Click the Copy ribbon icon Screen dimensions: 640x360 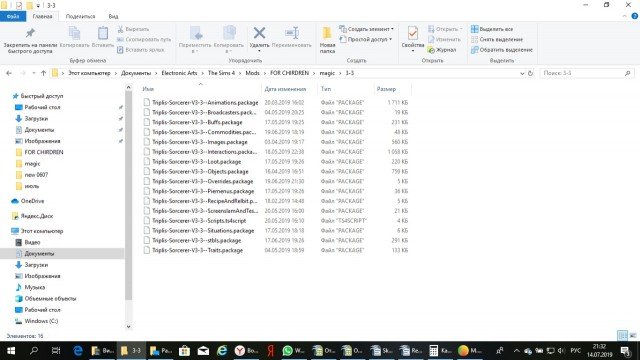[74, 33]
